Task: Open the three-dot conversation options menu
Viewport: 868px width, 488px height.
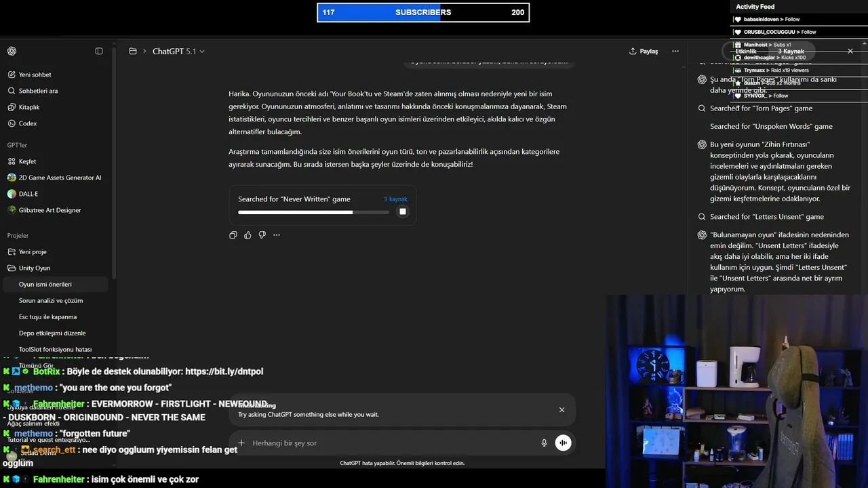Action: 675,52
